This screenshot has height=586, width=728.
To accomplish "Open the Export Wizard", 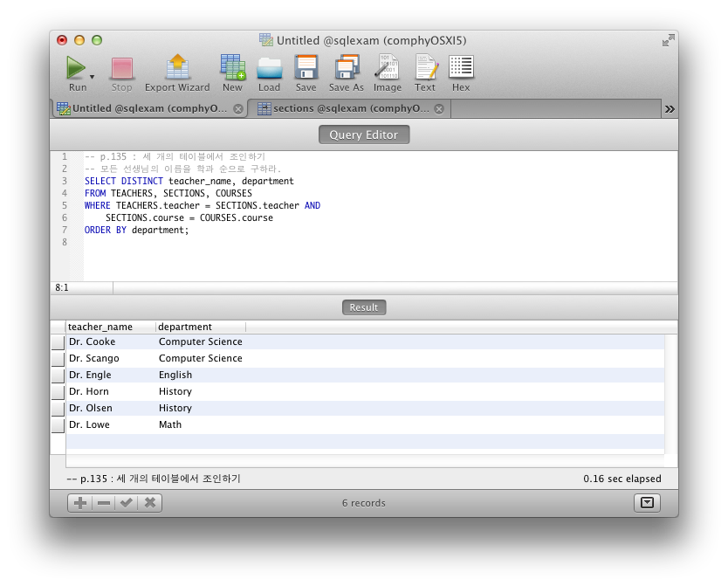I will tap(177, 68).
